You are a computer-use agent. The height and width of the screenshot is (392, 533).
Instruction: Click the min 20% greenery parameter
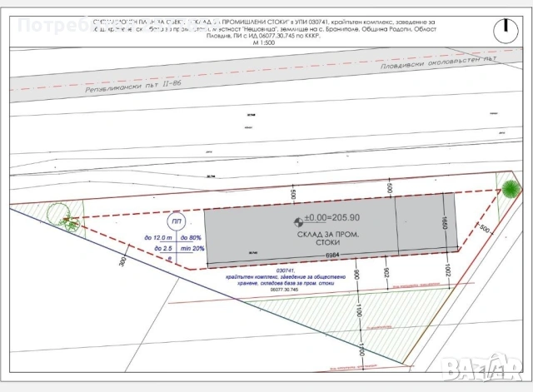192,249
